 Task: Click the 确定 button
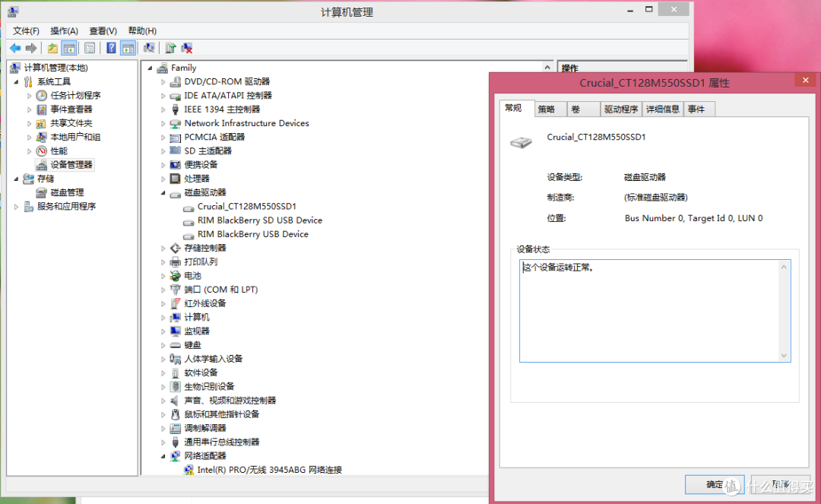(714, 484)
